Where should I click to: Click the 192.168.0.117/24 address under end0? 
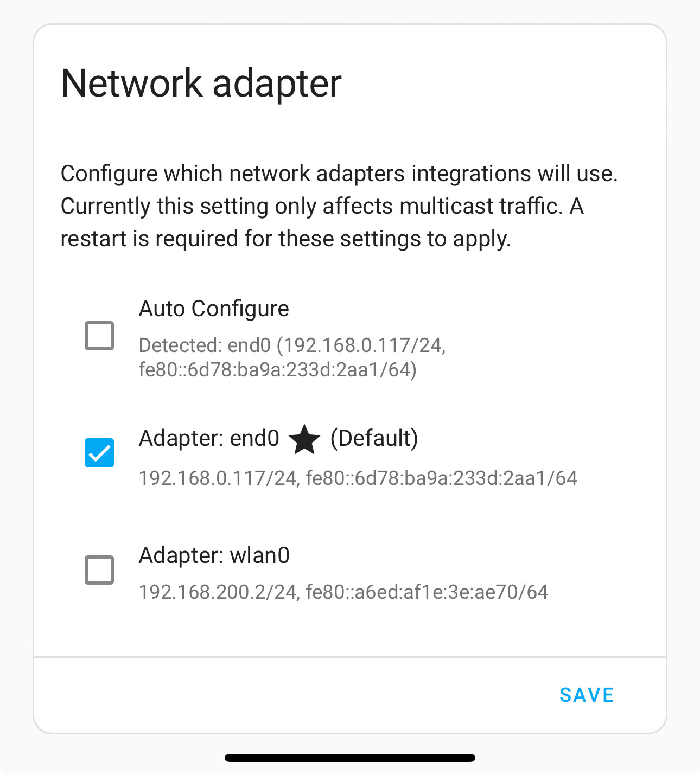pos(218,478)
